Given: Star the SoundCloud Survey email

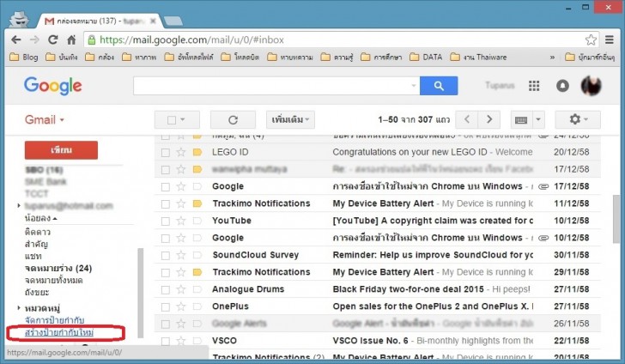Looking at the screenshot, I should (181, 255).
